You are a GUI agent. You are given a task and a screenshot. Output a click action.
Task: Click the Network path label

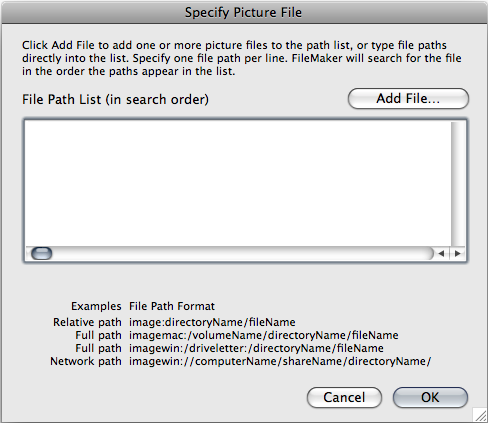[x=86, y=361]
